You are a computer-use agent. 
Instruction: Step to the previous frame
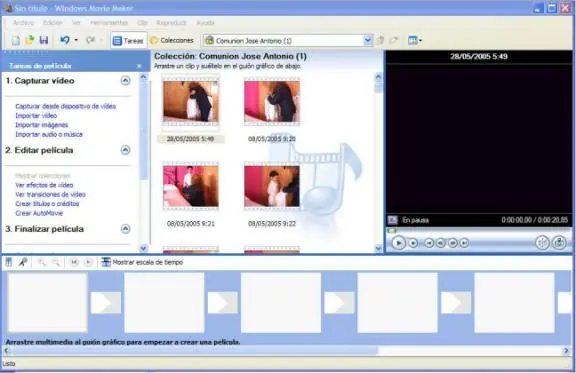[x=441, y=243]
